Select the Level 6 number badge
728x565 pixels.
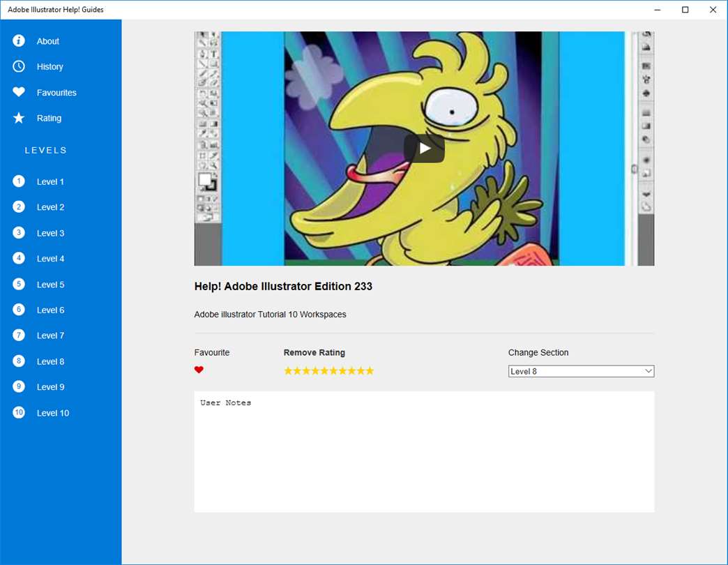(19, 310)
